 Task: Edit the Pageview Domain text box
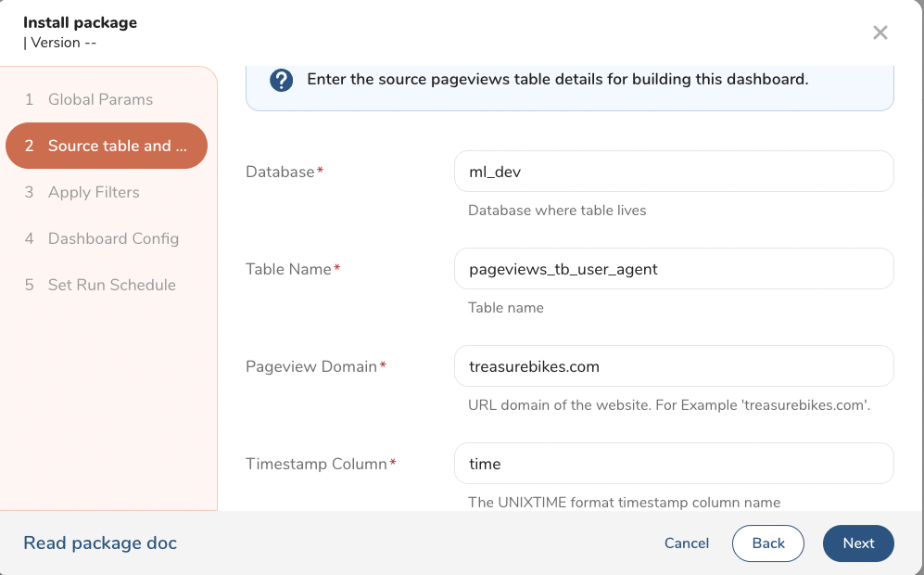click(x=674, y=366)
